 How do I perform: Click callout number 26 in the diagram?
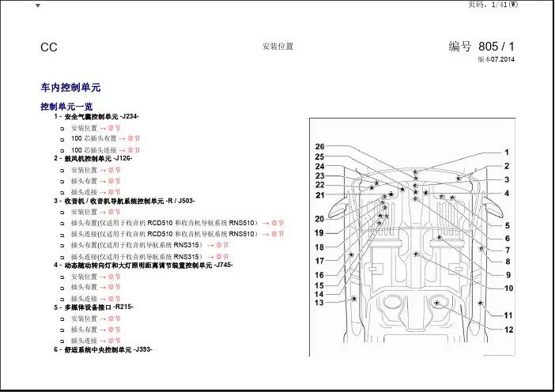pyautogui.click(x=319, y=147)
